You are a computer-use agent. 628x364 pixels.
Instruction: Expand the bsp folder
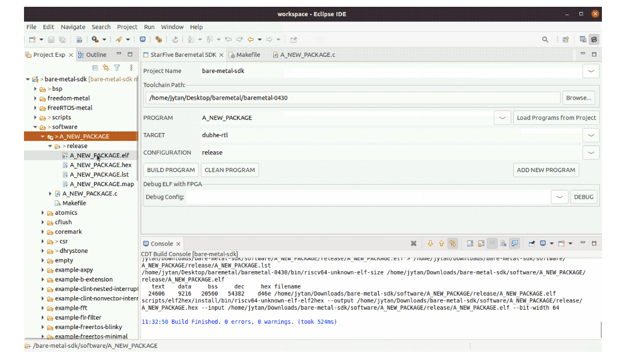coord(35,89)
